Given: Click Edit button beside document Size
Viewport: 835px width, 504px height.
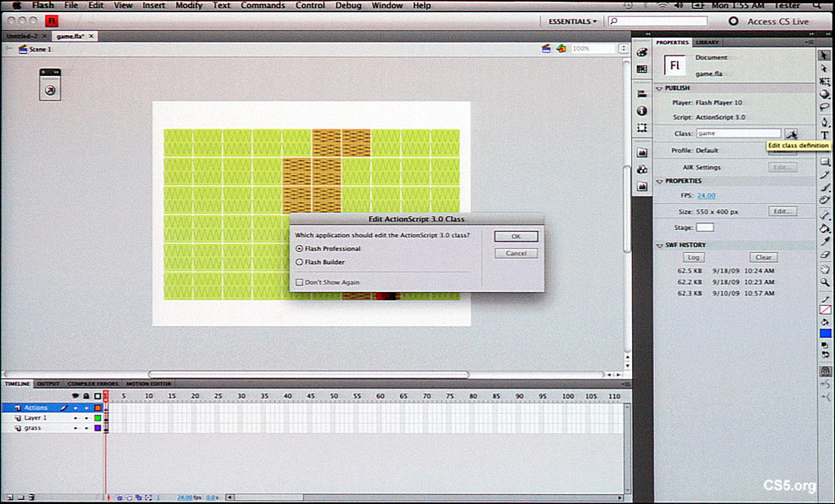Looking at the screenshot, I should click(x=782, y=211).
